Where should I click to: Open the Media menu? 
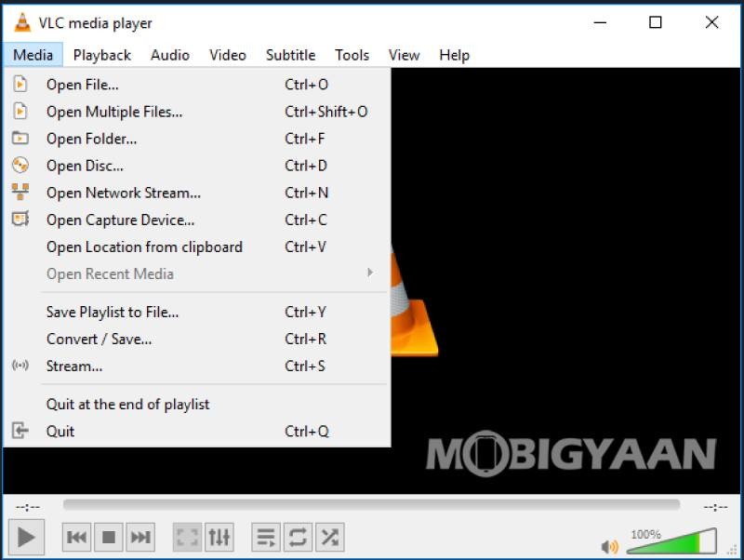[x=33, y=55]
